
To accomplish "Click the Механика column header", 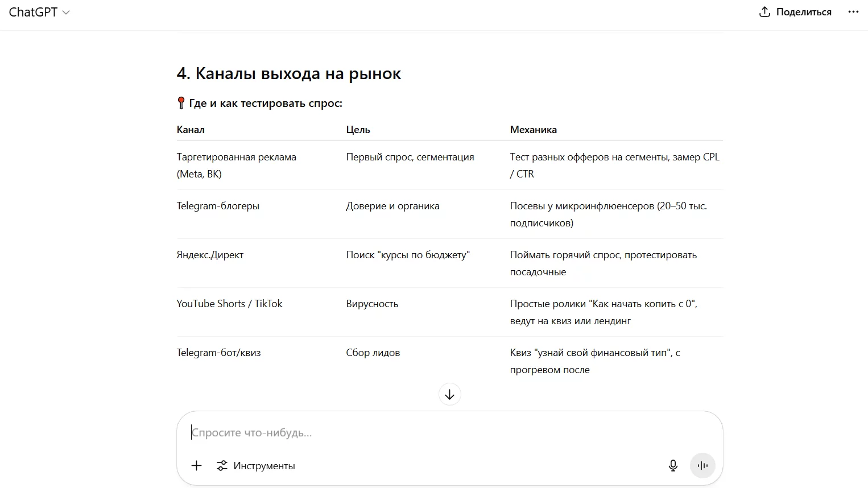I will (x=533, y=130).
